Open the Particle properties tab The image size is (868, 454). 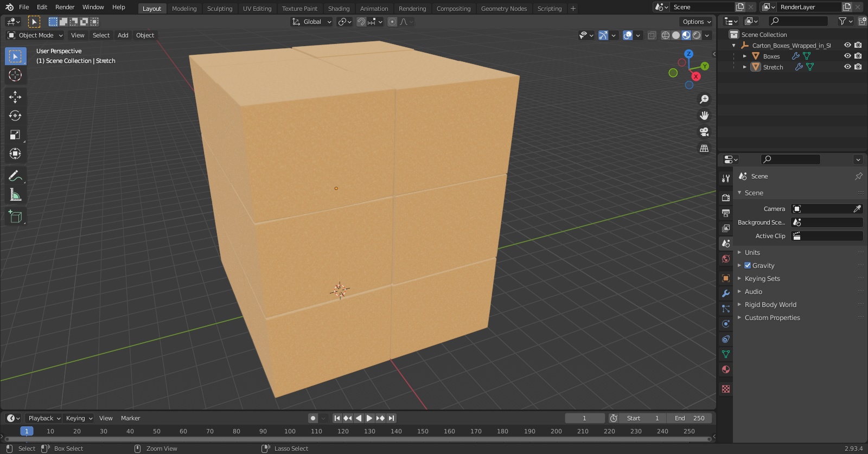(x=725, y=309)
